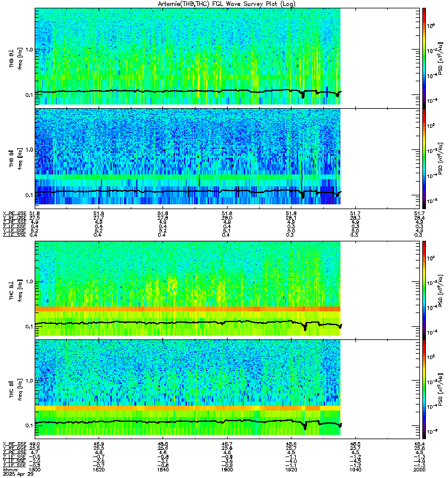Screen dimensions: 448x478
Task: Click the date '2025 Apr 29'
Action: coord(18,474)
